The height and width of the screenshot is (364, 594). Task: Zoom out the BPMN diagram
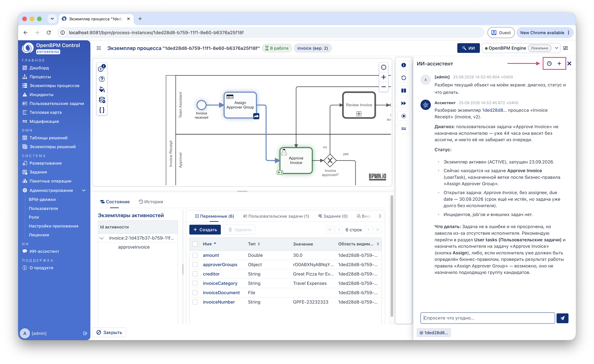coord(383,87)
